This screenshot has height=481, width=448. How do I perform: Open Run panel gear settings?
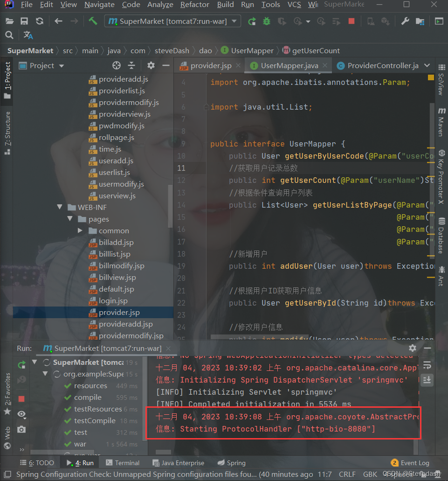click(413, 348)
